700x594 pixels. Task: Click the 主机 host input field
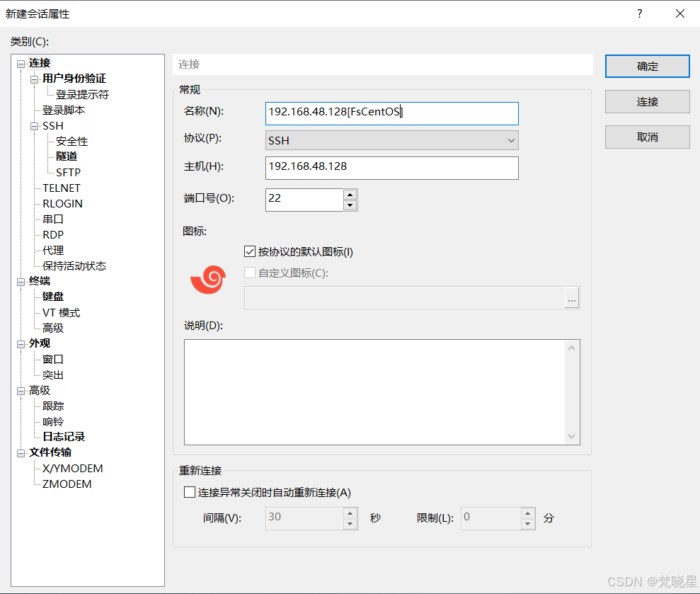tap(391, 168)
